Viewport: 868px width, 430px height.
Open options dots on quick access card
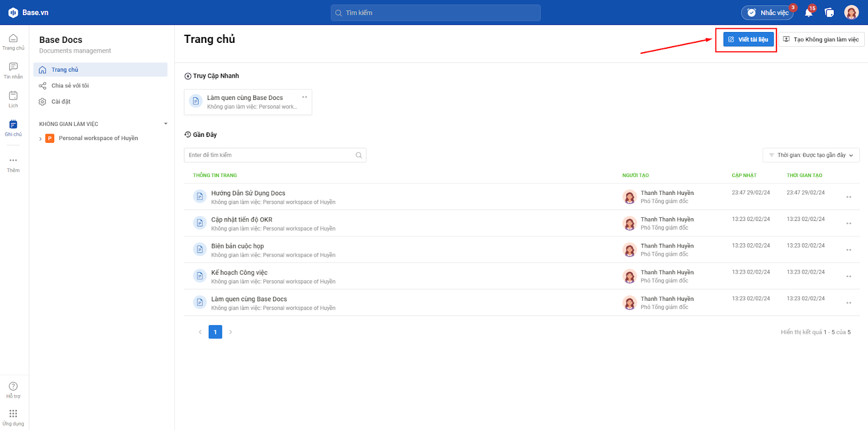(x=304, y=97)
